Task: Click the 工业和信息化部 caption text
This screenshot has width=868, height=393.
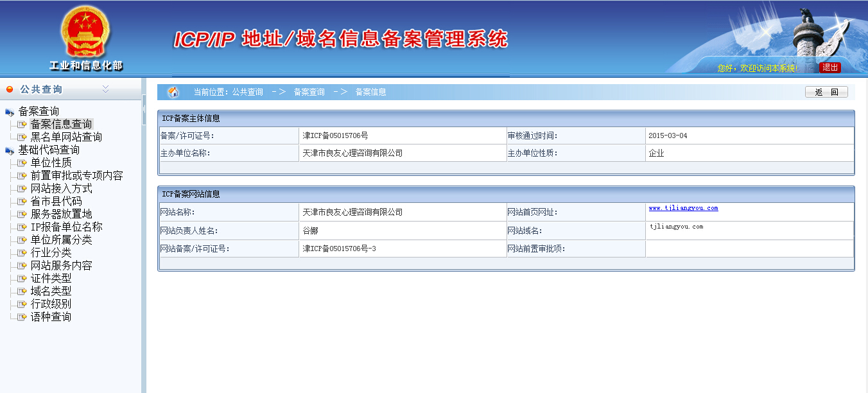Action: click(85, 65)
